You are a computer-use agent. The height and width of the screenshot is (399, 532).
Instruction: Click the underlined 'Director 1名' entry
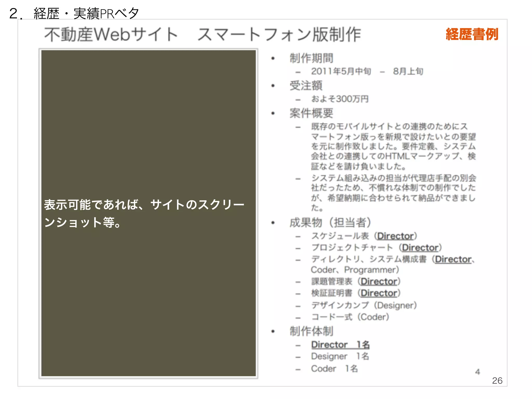[341, 345]
